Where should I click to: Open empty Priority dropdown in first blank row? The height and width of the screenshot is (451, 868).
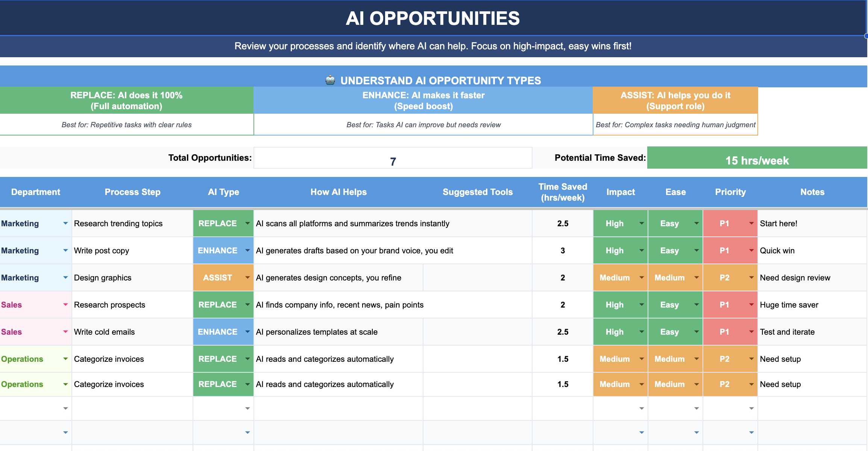(x=751, y=408)
